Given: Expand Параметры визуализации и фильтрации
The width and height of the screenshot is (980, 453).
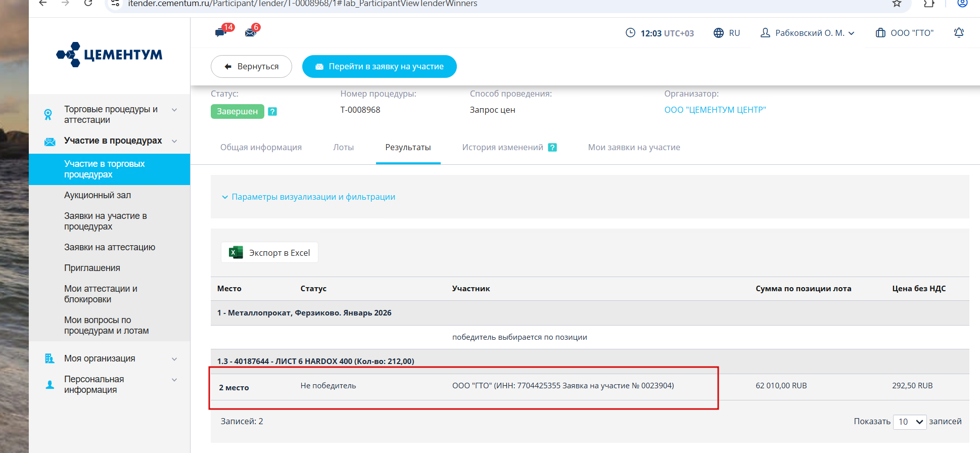Looking at the screenshot, I should pyautogui.click(x=308, y=197).
